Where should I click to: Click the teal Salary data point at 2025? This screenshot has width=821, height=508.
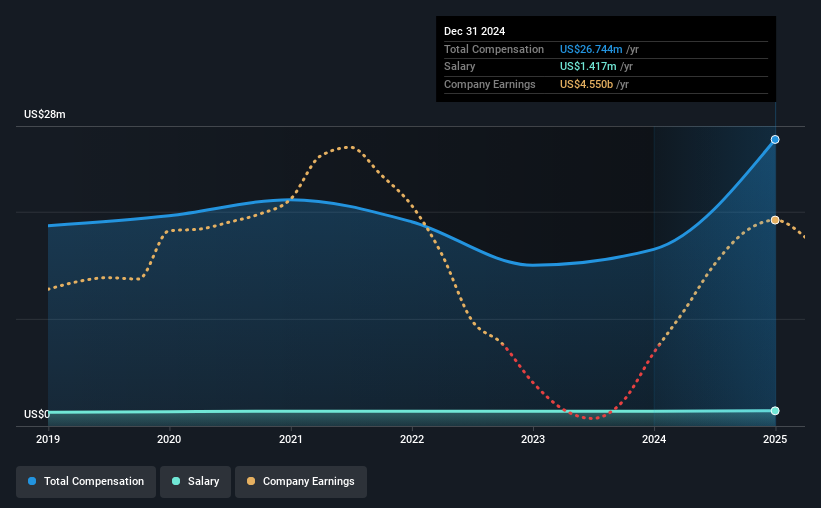[x=775, y=411]
